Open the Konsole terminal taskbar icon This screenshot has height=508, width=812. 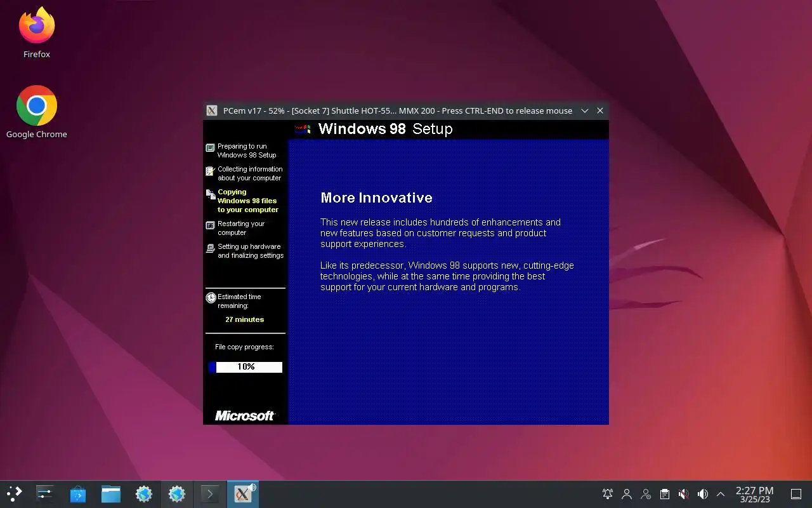pos(210,494)
